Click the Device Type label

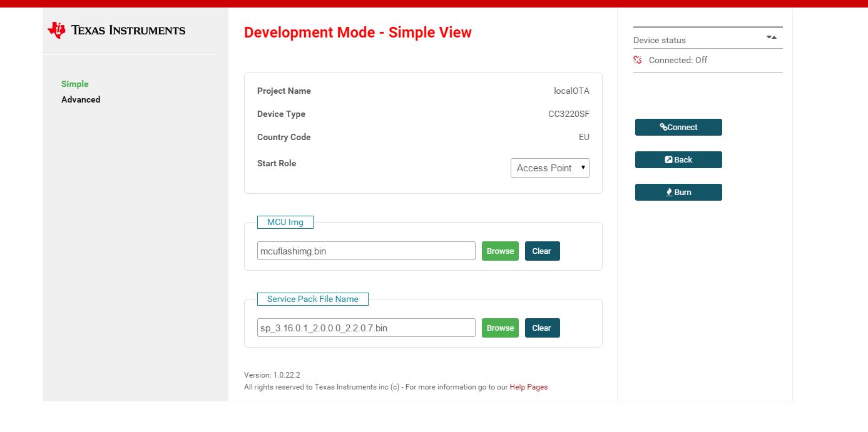click(282, 114)
